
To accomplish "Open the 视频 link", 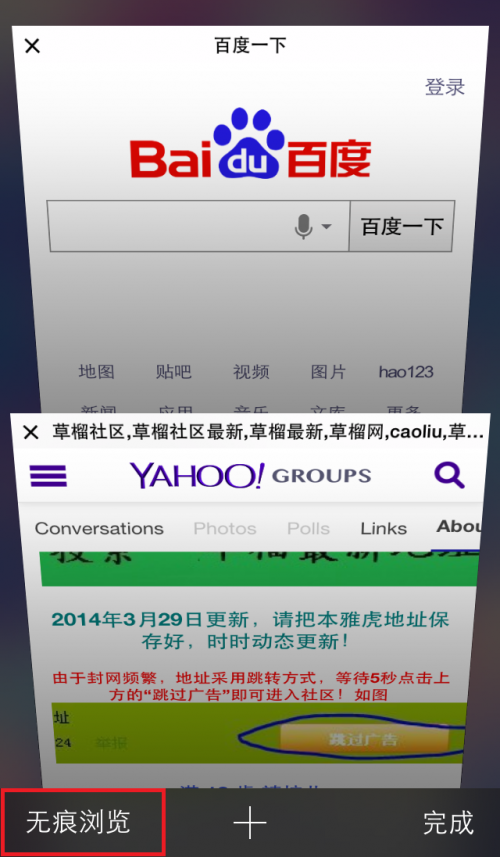I will 251,372.
